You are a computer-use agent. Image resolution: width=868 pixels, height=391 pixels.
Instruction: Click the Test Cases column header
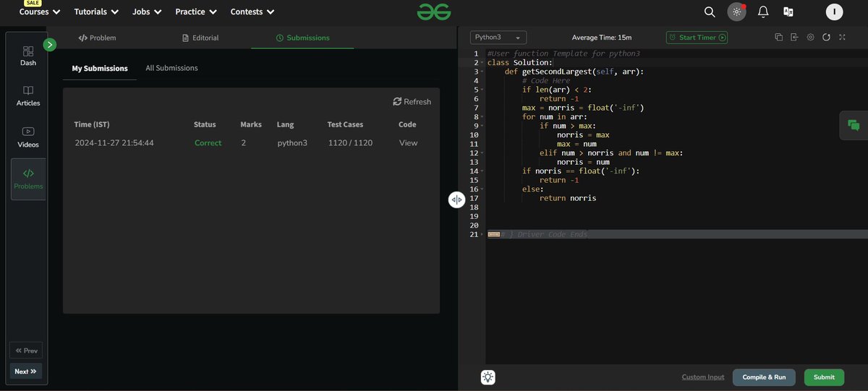coord(345,124)
